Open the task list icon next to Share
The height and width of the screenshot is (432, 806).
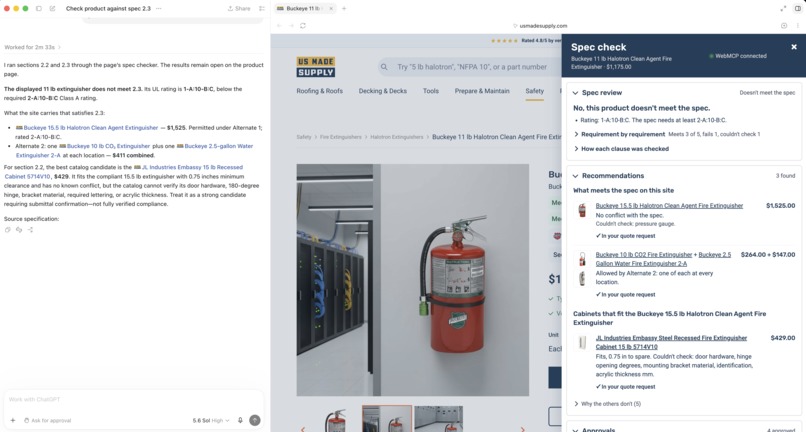point(262,8)
